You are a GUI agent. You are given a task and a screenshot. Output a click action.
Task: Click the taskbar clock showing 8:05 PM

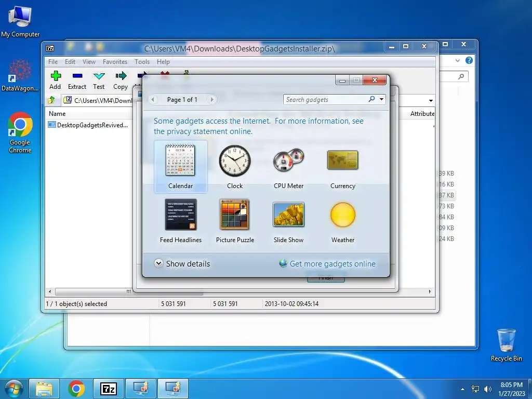pyautogui.click(x=511, y=389)
